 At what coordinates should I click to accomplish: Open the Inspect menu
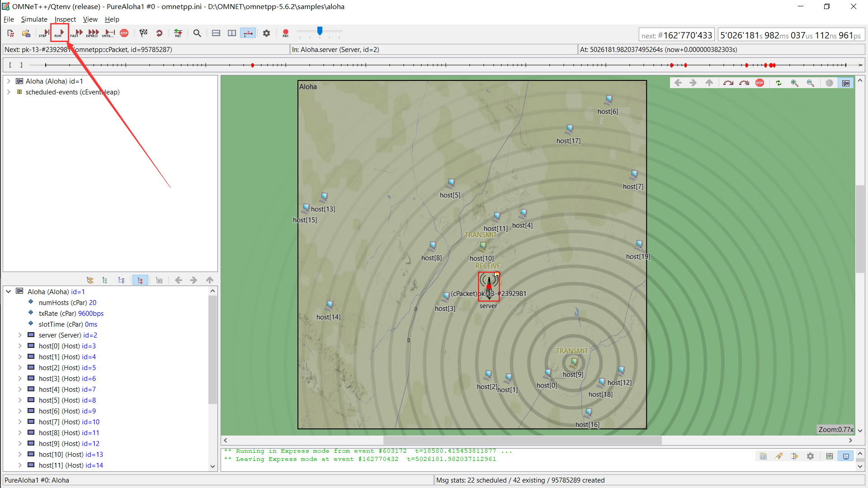coord(65,19)
